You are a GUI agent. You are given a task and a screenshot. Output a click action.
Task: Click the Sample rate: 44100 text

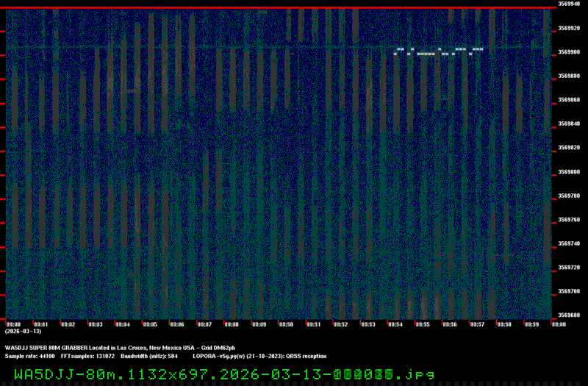click(29, 355)
